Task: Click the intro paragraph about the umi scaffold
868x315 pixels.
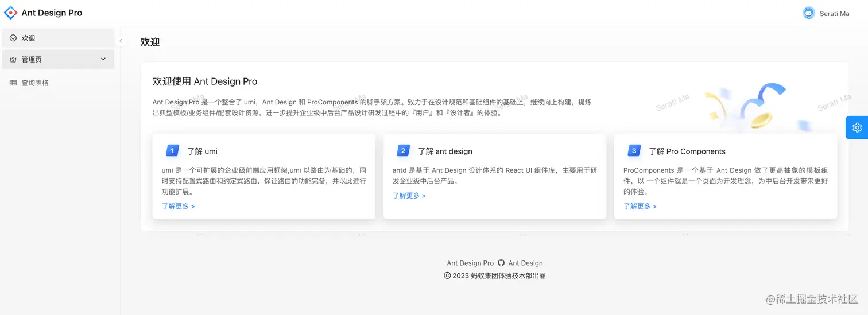Action: coord(372,107)
